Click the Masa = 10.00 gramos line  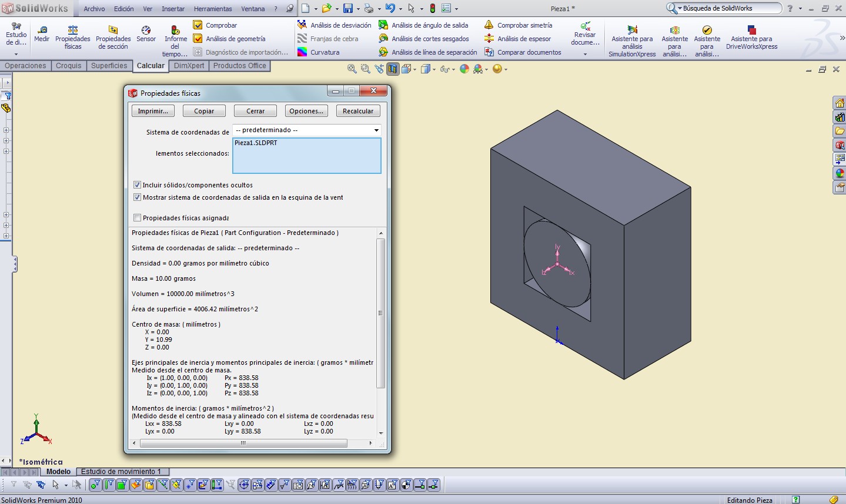click(x=164, y=278)
